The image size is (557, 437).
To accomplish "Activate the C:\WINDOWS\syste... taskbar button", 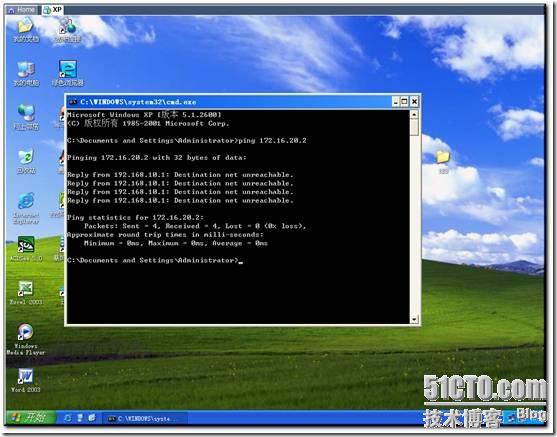I will [144, 419].
